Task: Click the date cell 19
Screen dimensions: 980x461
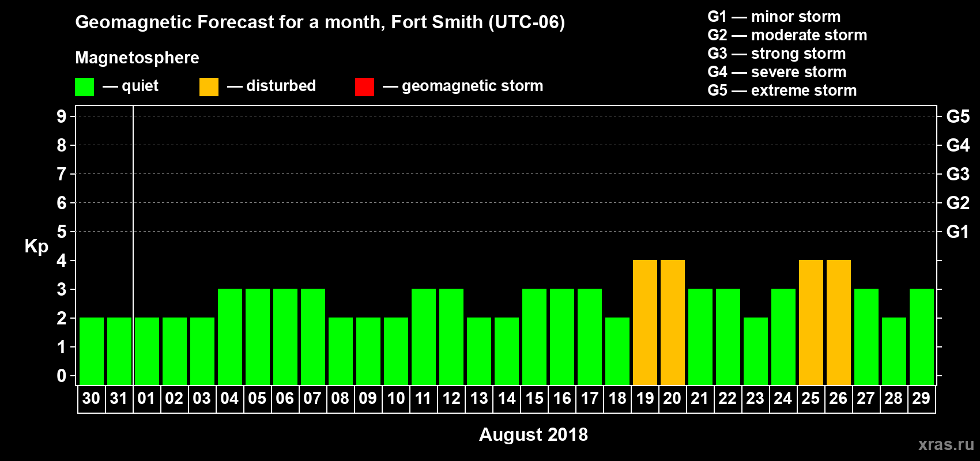Action: (644, 399)
